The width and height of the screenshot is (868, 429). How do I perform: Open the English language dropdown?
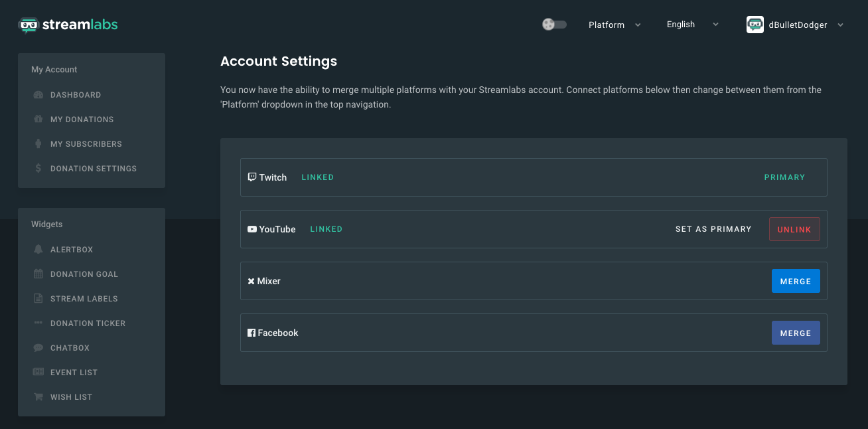pos(693,25)
